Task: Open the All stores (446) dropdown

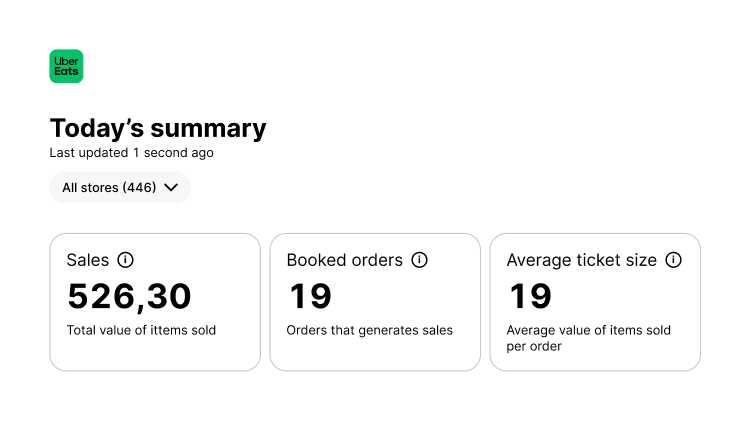Action: tap(109, 187)
